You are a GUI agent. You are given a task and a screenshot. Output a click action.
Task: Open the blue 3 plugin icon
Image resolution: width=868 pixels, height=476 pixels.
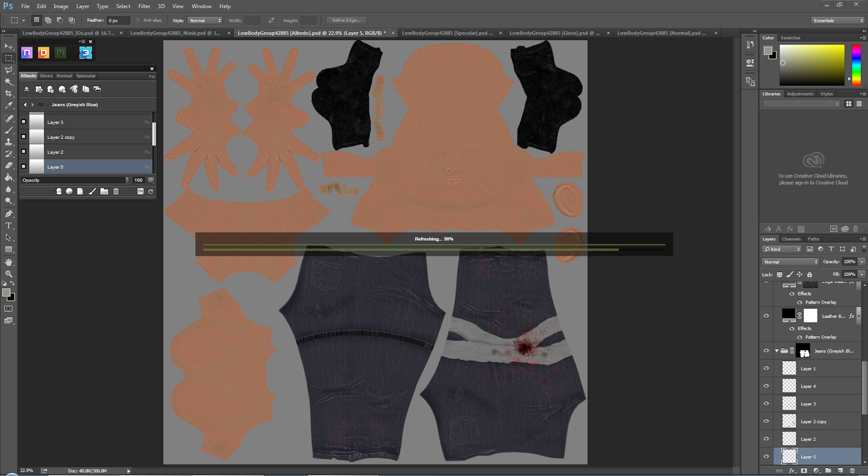tap(86, 53)
